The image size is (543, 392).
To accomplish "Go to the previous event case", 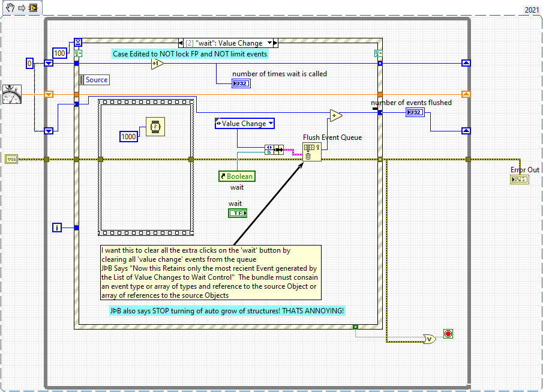I will (181, 43).
